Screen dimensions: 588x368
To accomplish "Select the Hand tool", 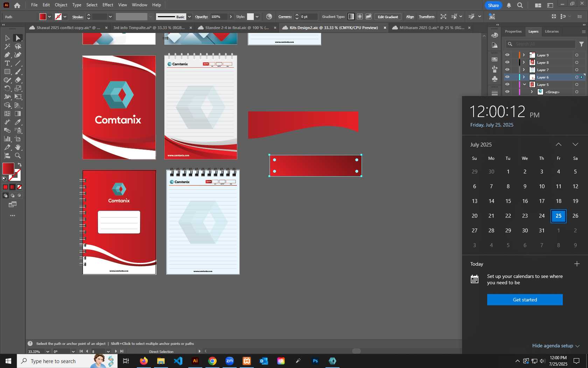I will 18,147.
